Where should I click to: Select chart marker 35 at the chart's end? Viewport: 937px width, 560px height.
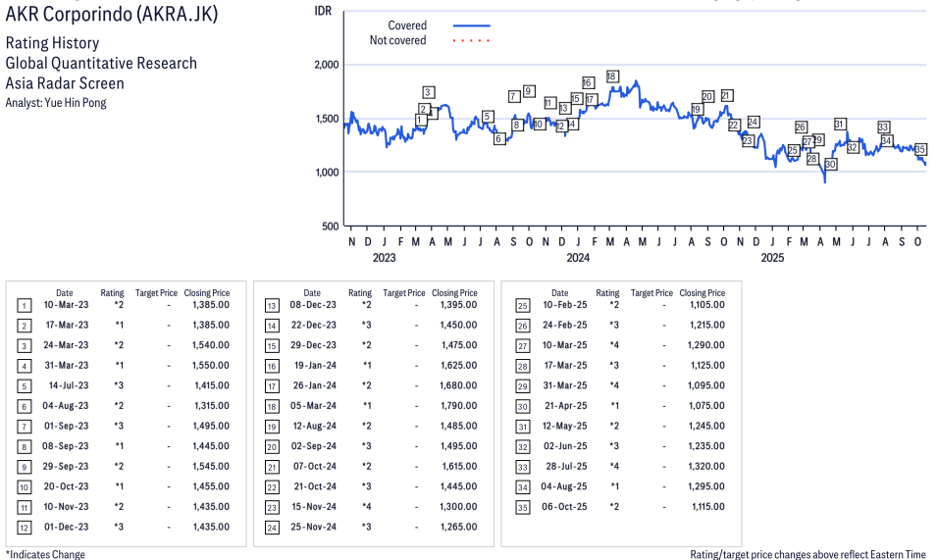(920, 150)
